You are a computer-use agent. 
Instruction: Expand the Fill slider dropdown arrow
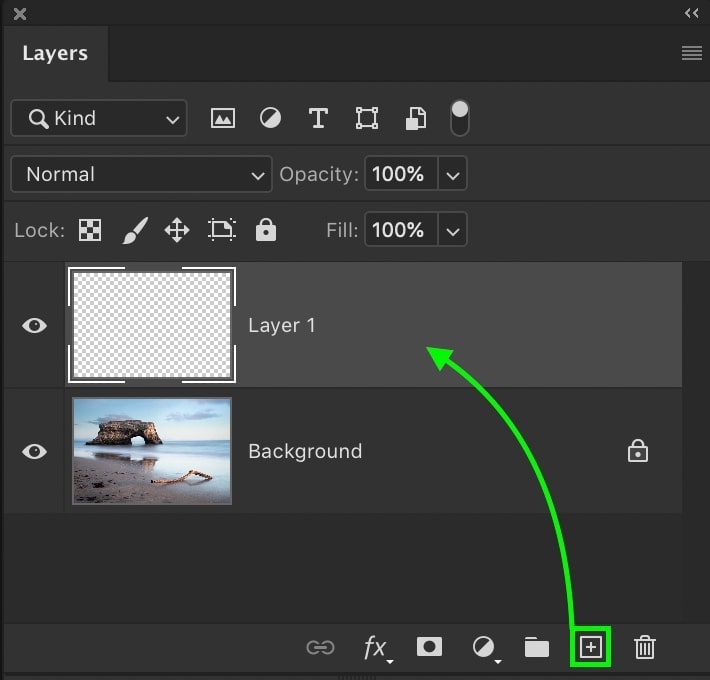[x=453, y=230]
